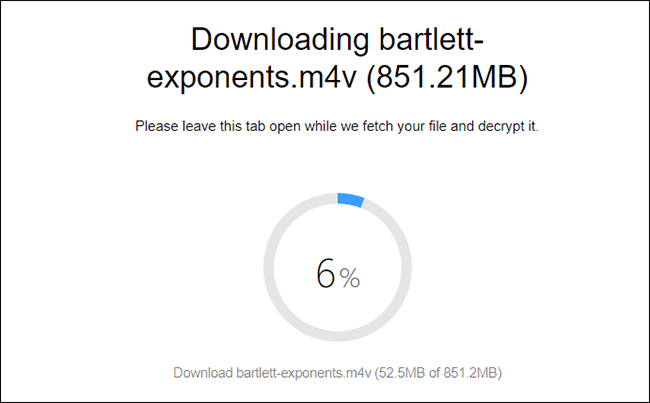The width and height of the screenshot is (650, 403).
Task: Click the "Download bartlett-exponents.m4v" status link
Action: coord(273,373)
